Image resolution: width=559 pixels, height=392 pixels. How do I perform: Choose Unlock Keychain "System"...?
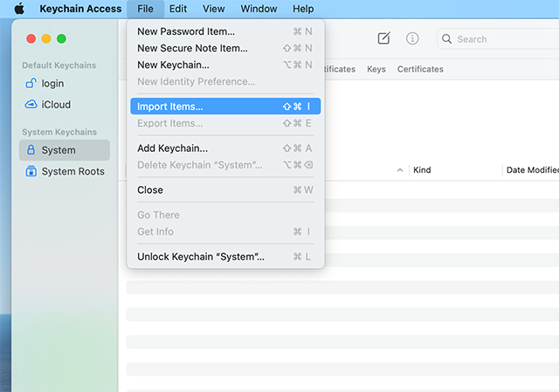click(x=225, y=257)
